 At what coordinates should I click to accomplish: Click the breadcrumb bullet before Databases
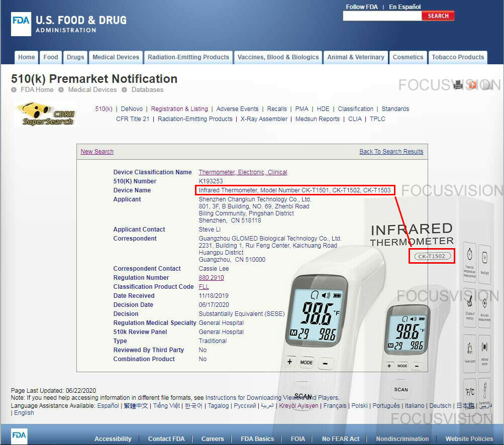click(125, 90)
